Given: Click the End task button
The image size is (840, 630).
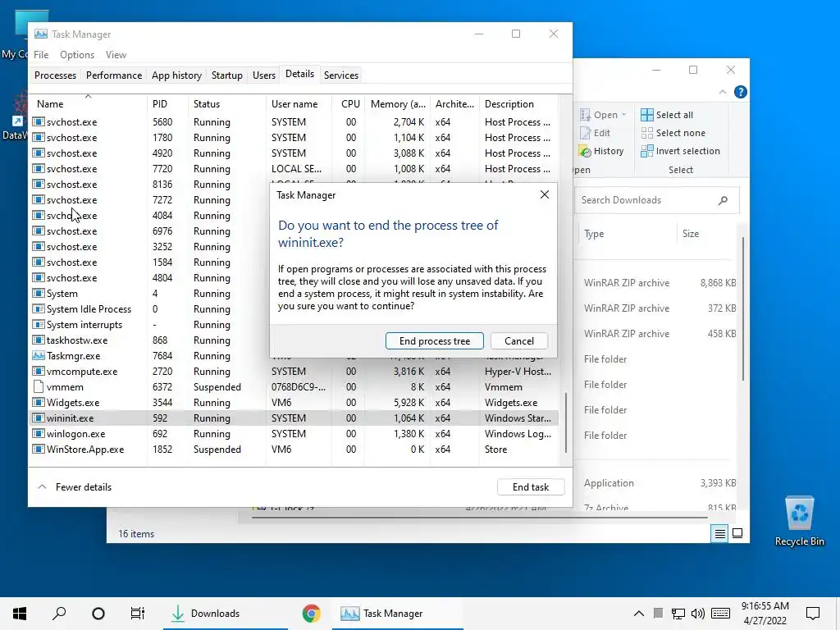Looking at the screenshot, I should coord(531,487).
